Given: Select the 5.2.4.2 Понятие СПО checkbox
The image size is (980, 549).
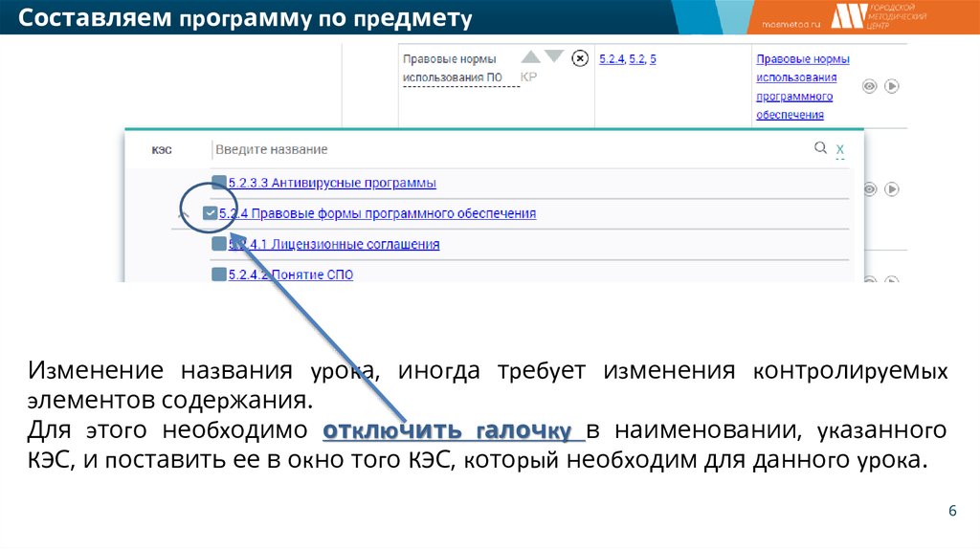Looking at the screenshot, I should click(x=219, y=274).
